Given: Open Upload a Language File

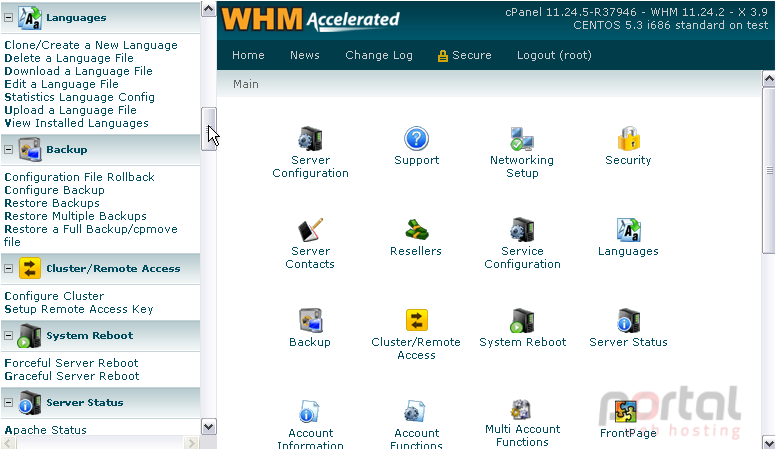Looking at the screenshot, I should coord(71,110).
